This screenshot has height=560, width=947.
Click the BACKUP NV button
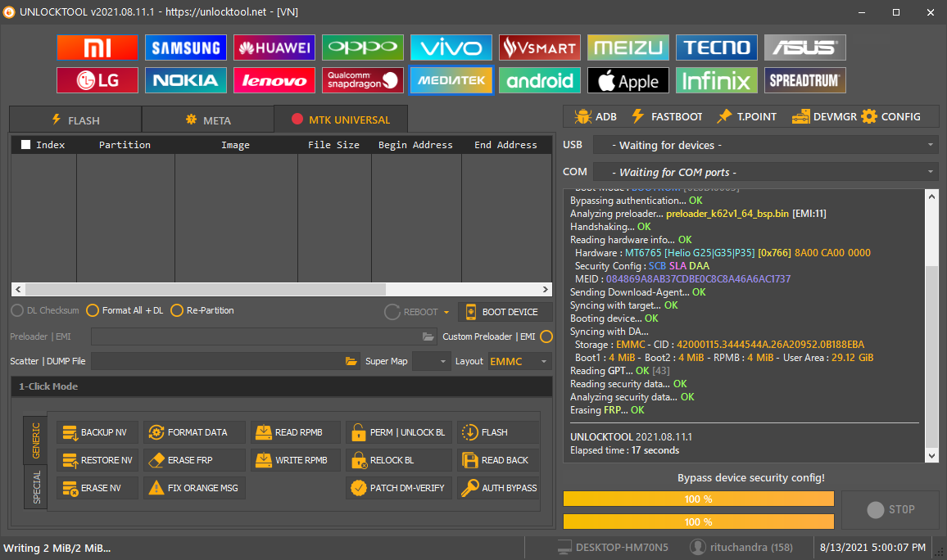coord(97,432)
